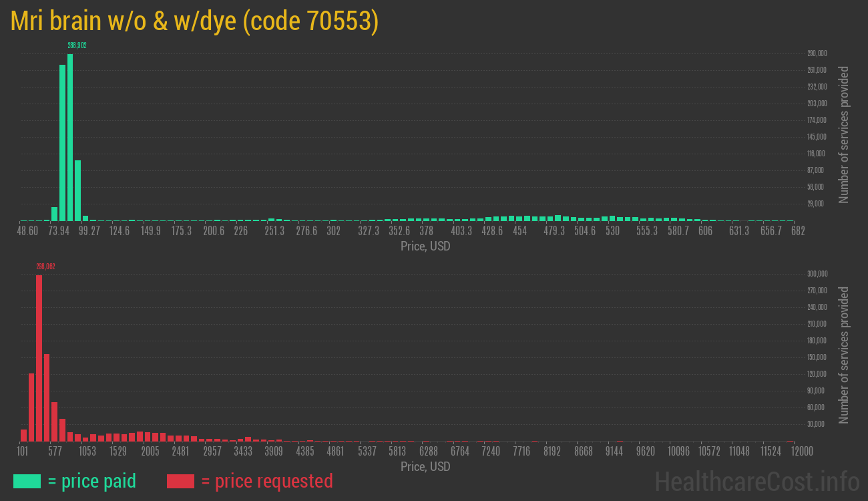Click the 288,902 peak value label
This screenshot has height=501, width=868.
(77, 45)
